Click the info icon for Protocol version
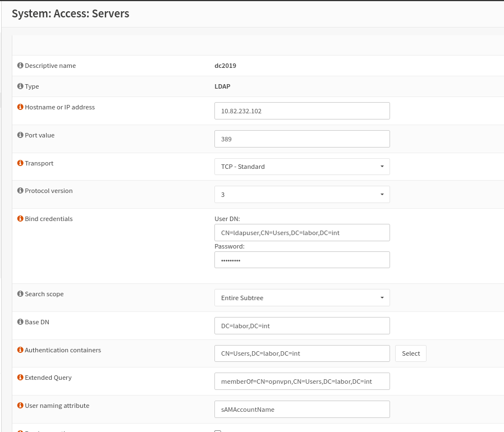Image resolution: width=504 pixels, height=432 pixels. click(20, 190)
